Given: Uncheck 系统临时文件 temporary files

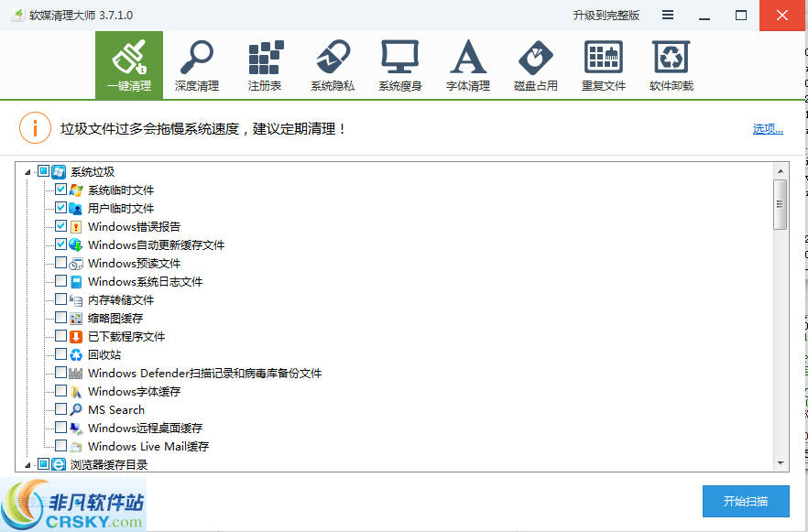Looking at the screenshot, I should coord(60,190).
